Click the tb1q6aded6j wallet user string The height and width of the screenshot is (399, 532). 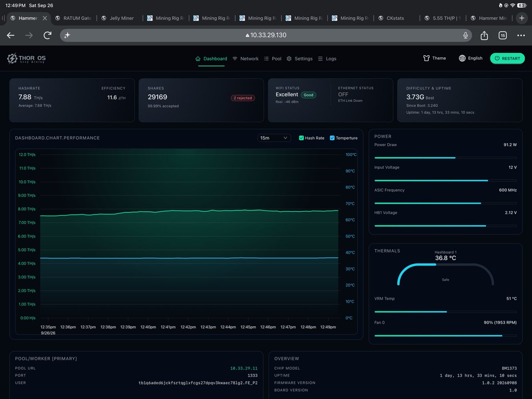coord(198,383)
